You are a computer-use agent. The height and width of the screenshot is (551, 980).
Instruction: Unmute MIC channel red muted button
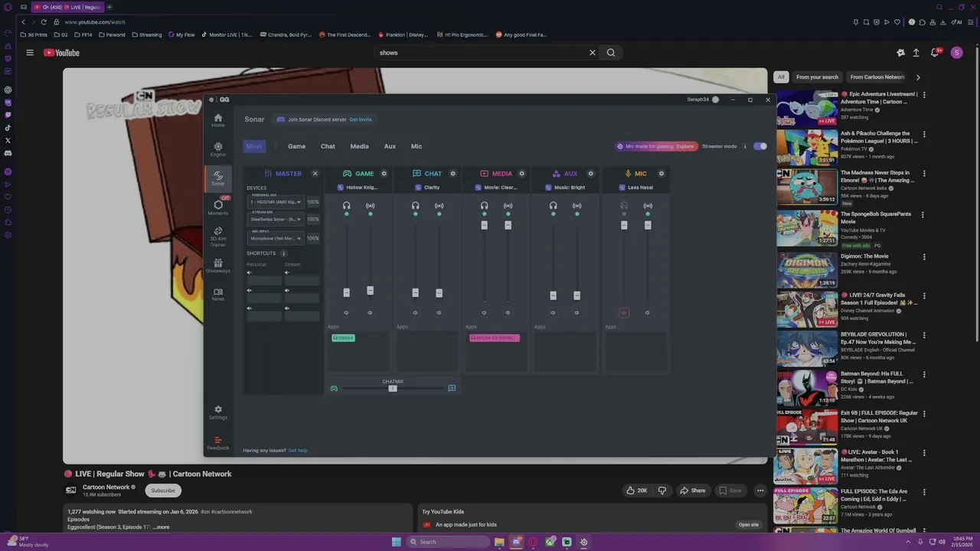(624, 313)
